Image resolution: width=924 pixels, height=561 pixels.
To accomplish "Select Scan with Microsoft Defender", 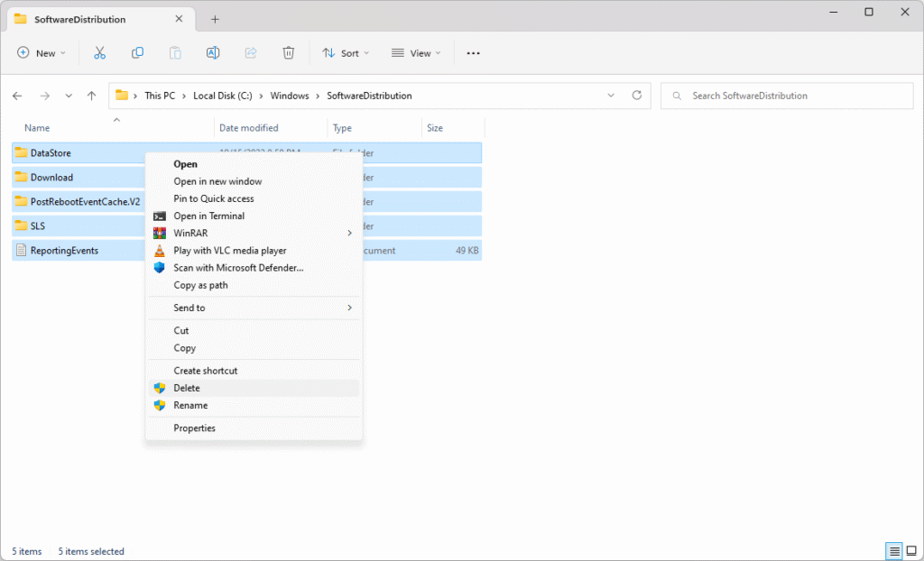I will pyautogui.click(x=238, y=268).
